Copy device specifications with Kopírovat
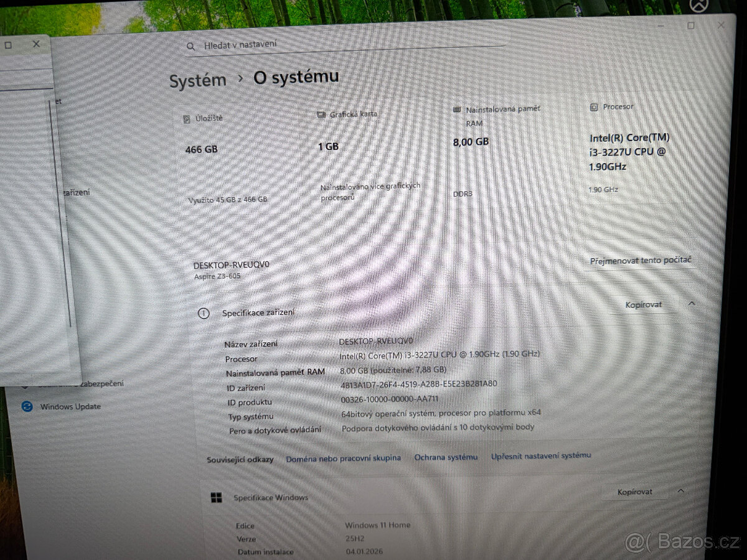Screen dimensions: 747x560 click(x=644, y=304)
